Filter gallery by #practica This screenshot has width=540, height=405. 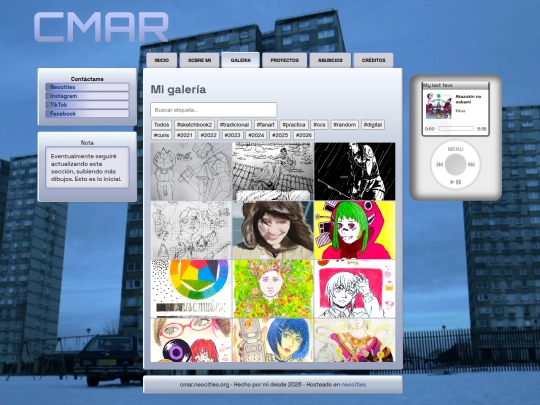point(294,125)
